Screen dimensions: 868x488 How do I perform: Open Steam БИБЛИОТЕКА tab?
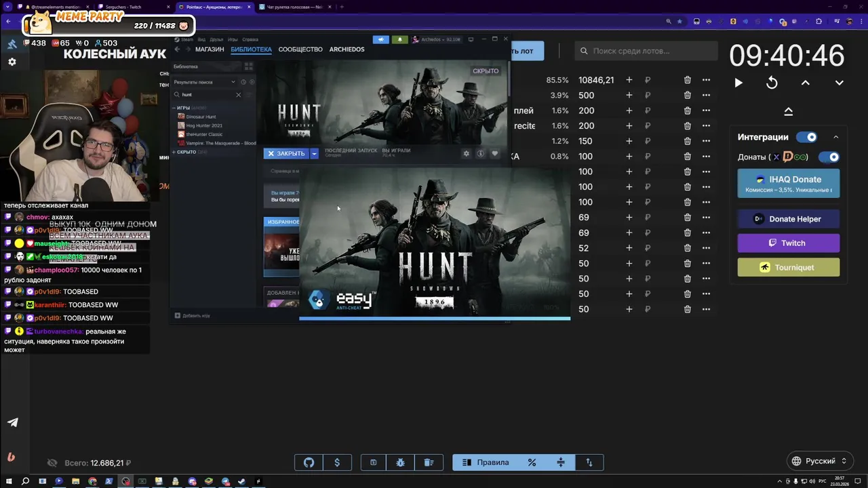(251, 49)
